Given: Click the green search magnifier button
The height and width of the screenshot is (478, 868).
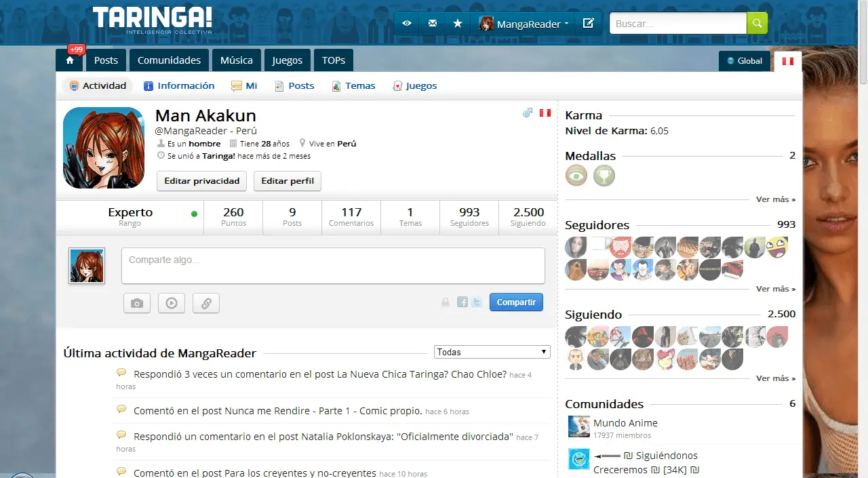Looking at the screenshot, I should click(757, 23).
